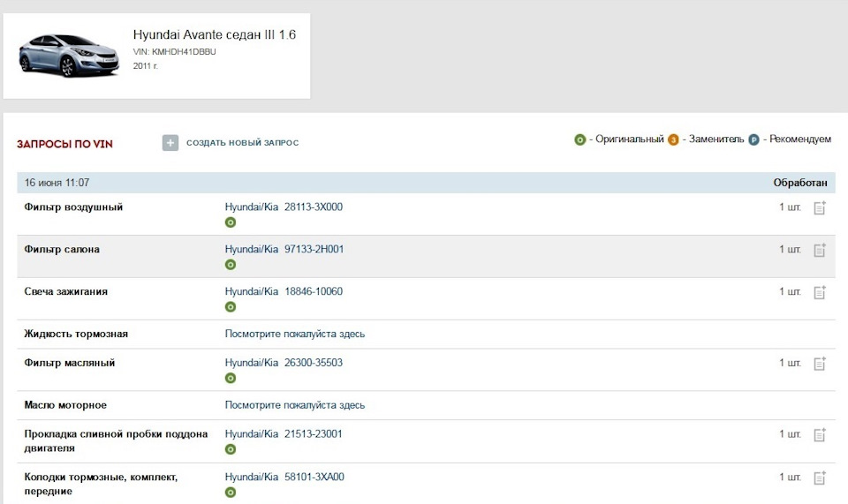This screenshot has width=848, height=504.
Task: Click the 'Жидкость тормозная' row name
Action: pos(76,334)
